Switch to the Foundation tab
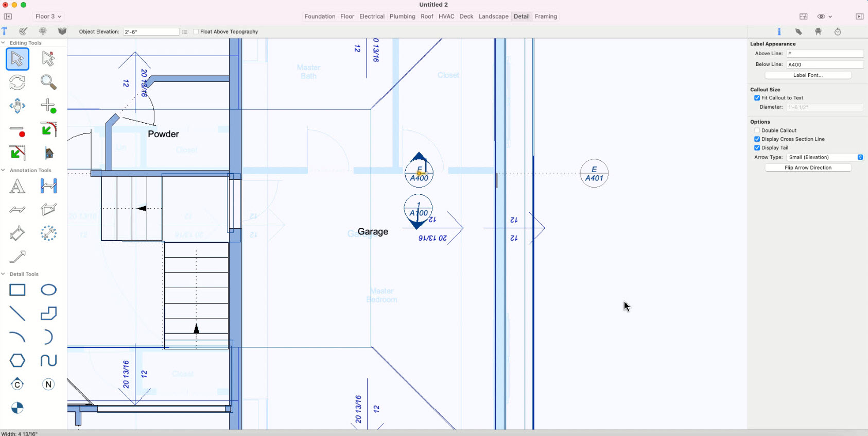Viewport: 868px width, 436px height. (320, 16)
